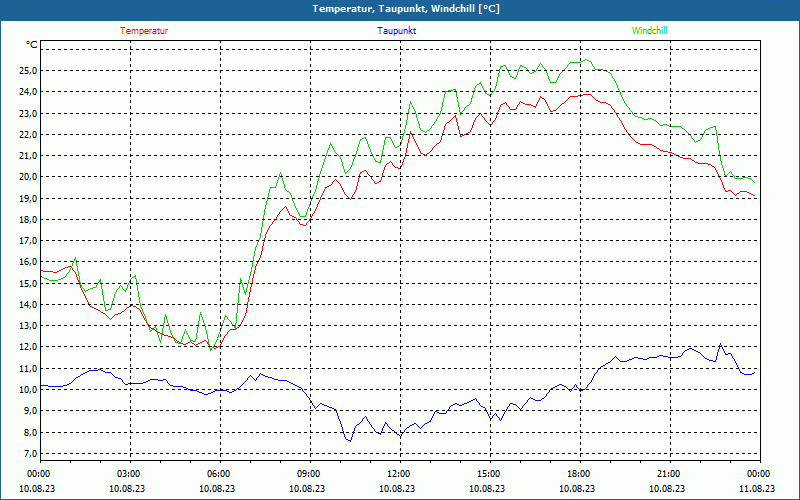Click the '10,0' y-axis value
This screenshot has width=800, height=500.
(28, 389)
